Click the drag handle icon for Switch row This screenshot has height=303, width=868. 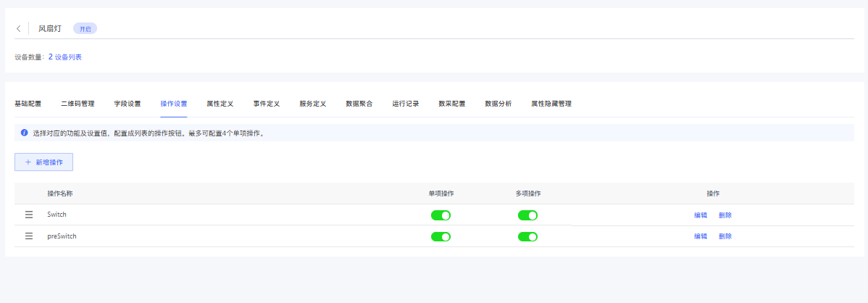point(29,215)
